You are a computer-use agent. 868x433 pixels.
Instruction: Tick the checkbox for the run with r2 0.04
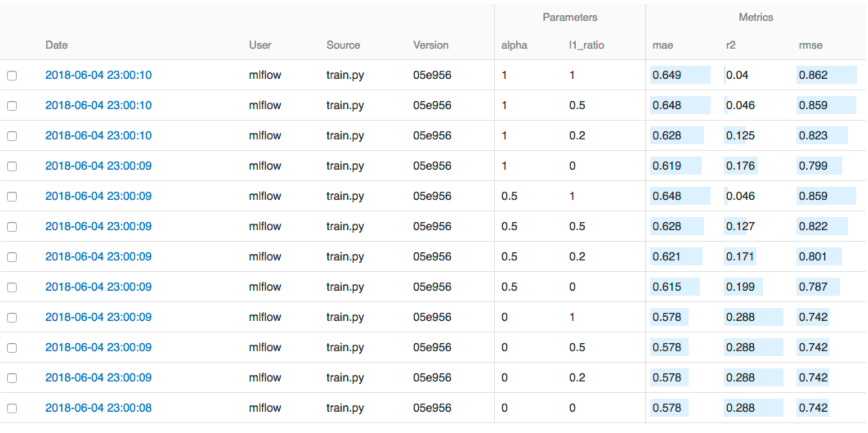point(12,76)
